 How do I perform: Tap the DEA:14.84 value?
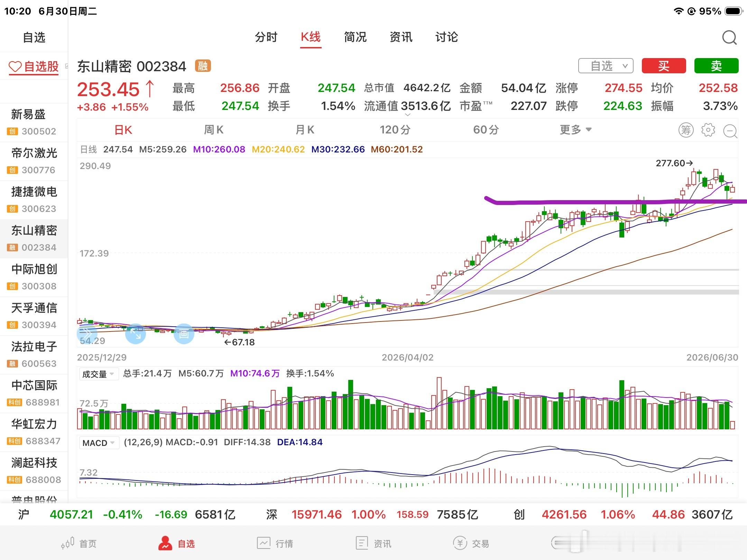coord(299,442)
